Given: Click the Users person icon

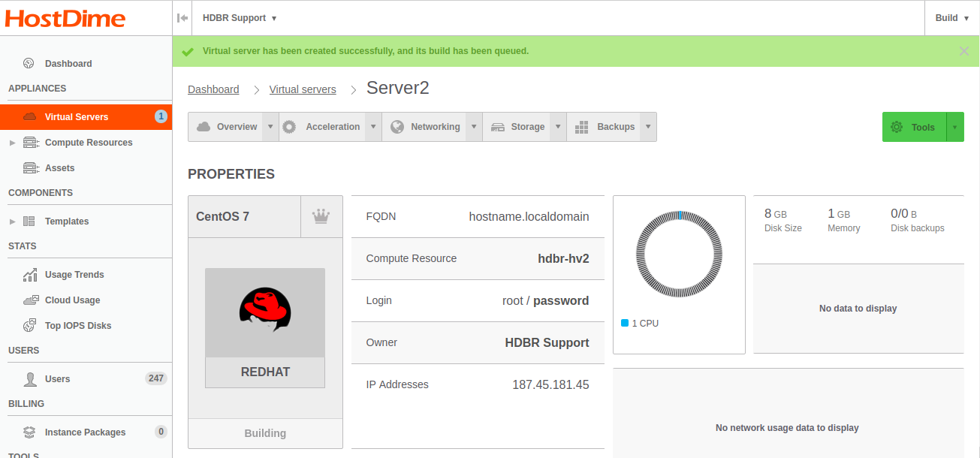Looking at the screenshot, I should coord(30,379).
